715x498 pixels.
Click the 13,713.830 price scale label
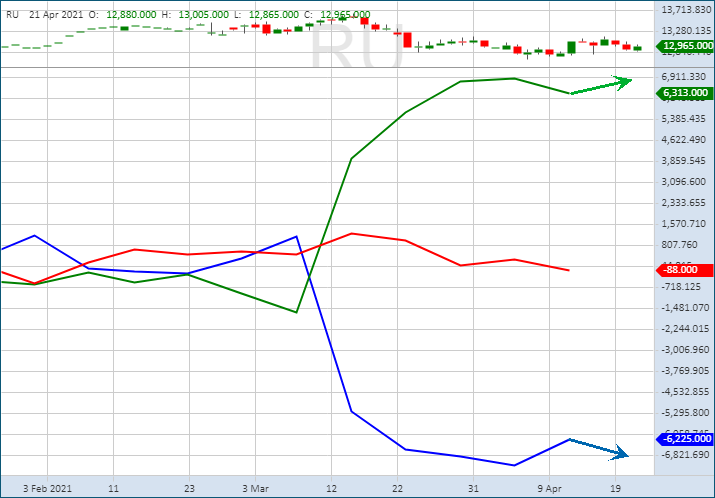pos(685,9)
